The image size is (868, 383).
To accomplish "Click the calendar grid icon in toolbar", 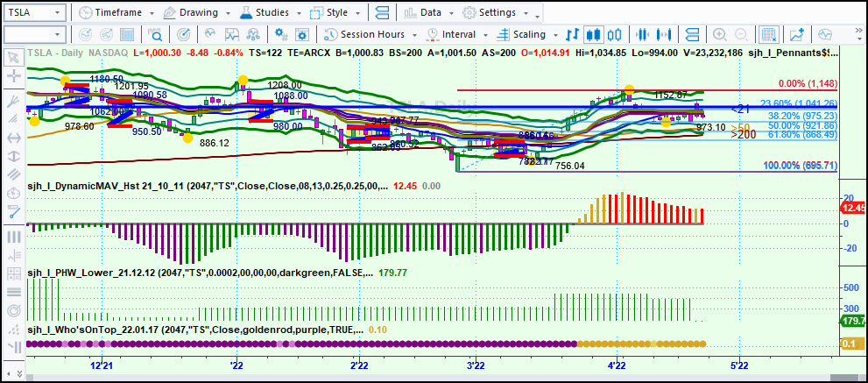I will click(127, 34).
